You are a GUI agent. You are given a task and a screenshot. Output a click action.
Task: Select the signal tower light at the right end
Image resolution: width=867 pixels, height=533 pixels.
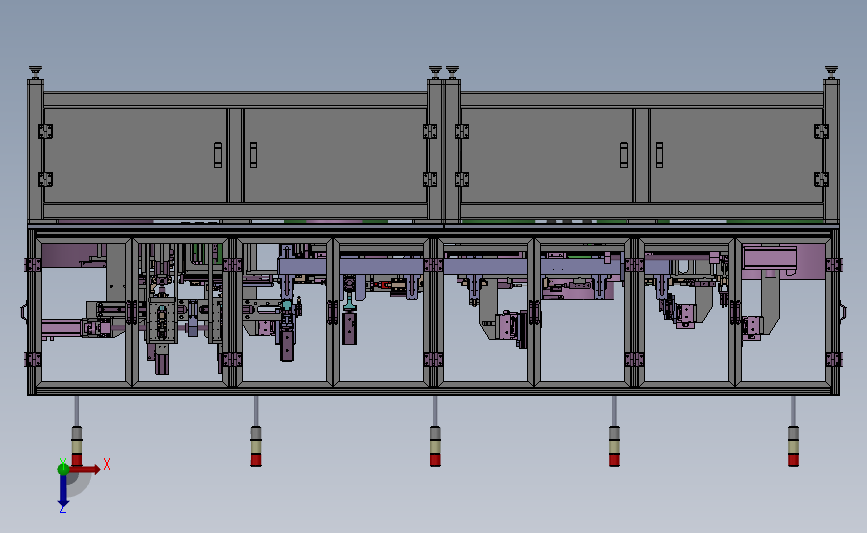pyautogui.click(x=793, y=446)
